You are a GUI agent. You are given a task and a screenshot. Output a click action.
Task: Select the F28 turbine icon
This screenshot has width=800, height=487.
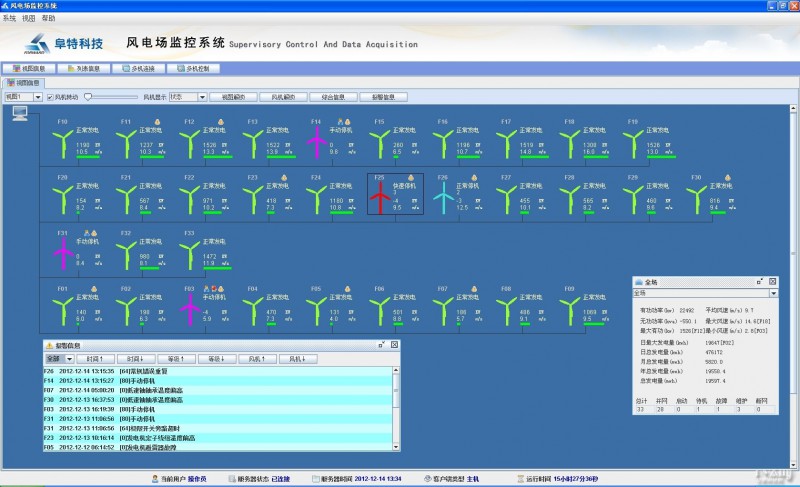point(570,199)
